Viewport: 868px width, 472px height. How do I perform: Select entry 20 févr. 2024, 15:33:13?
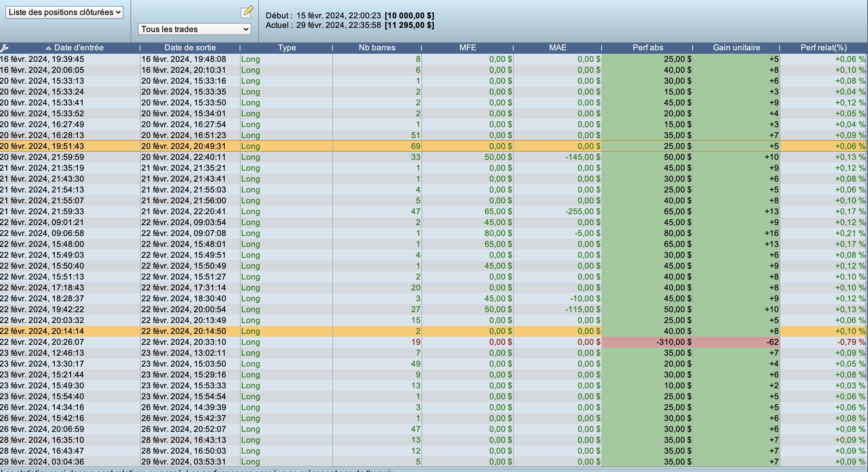(x=42, y=81)
